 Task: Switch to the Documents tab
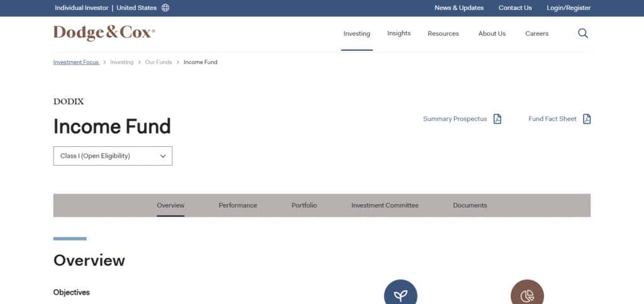tap(470, 205)
